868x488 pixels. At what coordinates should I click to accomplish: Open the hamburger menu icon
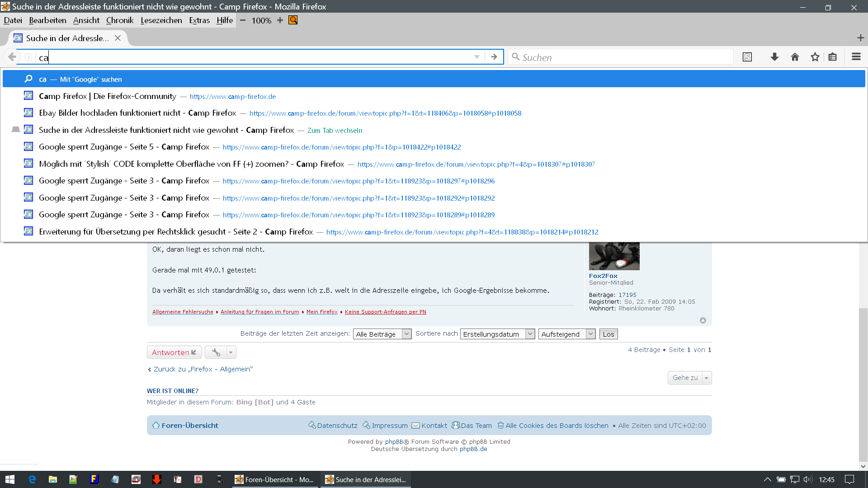pyautogui.click(x=856, y=57)
